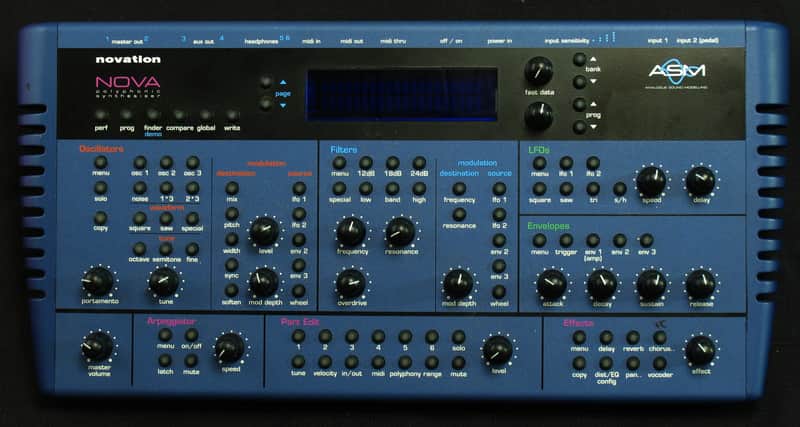800x427 pixels.
Task: Select the soften destination button
Action: (232, 290)
